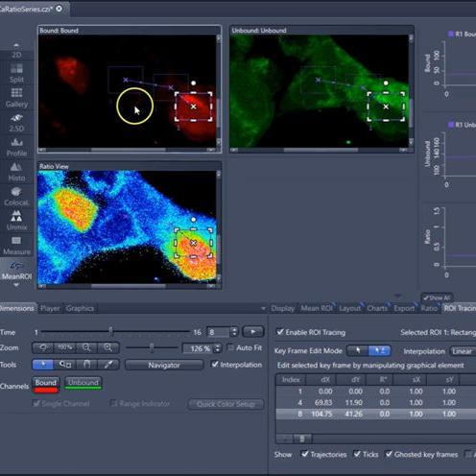
Task: Switch to the Graphics tab
Action: click(80, 308)
